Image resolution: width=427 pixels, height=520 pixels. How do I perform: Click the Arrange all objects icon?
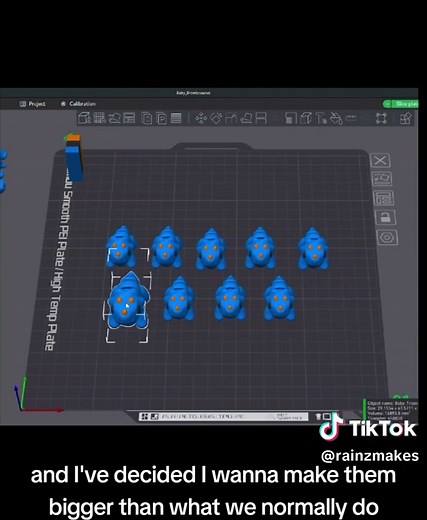(129, 118)
